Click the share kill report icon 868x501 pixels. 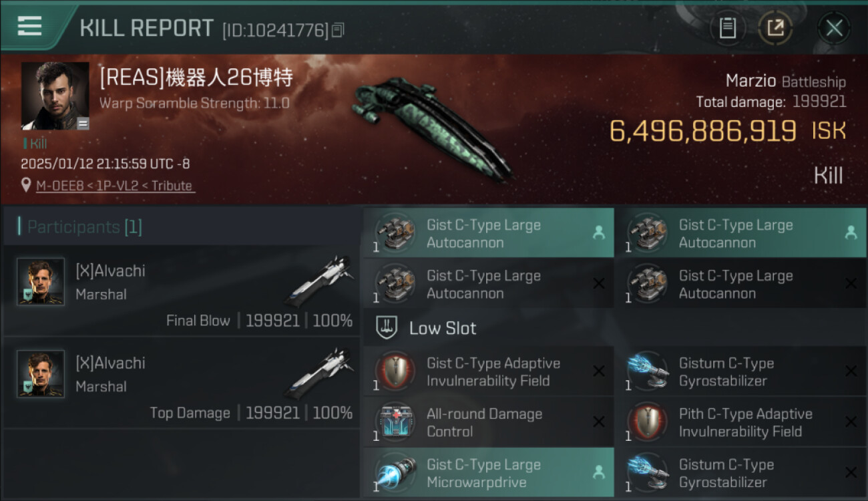775,28
